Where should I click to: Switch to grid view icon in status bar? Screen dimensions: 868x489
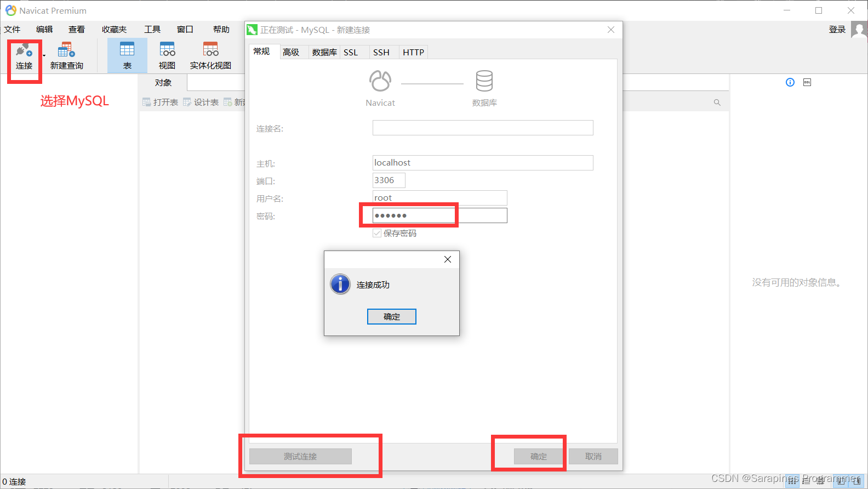tap(792, 481)
